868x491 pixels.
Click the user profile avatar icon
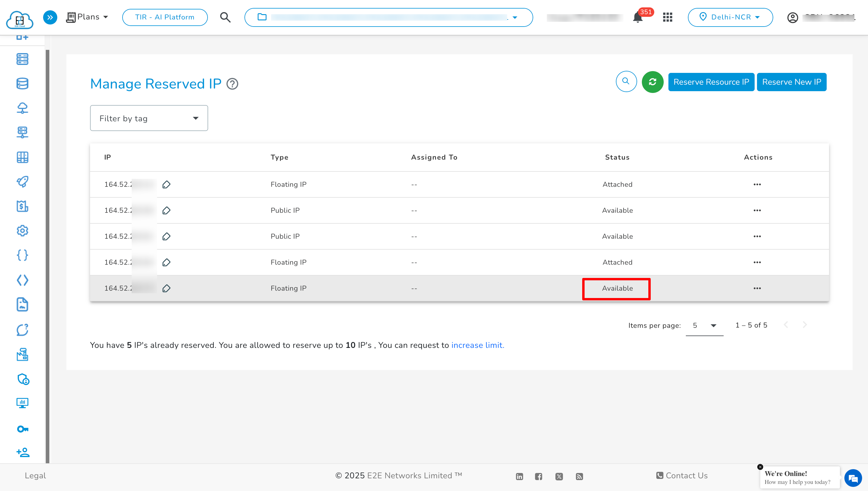793,17
